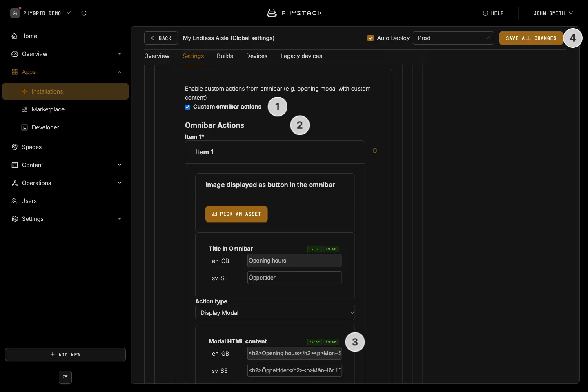Click Add New button in sidebar
The height and width of the screenshot is (392, 588).
pyautogui.click(x=65, y=354)
